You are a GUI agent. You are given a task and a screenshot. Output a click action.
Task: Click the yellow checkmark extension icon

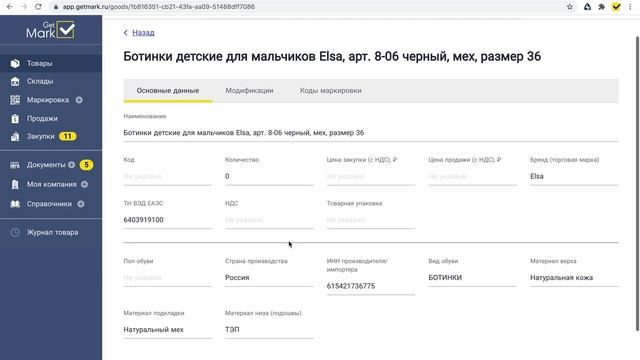(616, 7)
